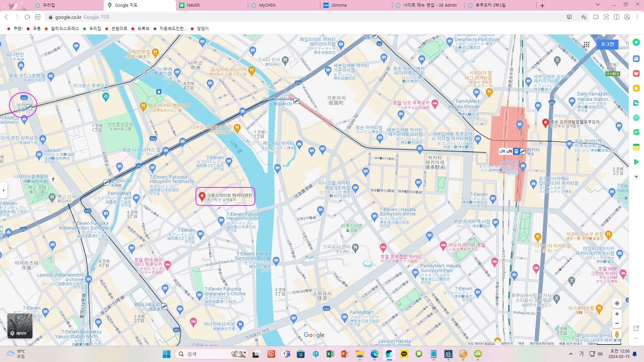Open KakaoTalk from the taskbar

point(404,354)
